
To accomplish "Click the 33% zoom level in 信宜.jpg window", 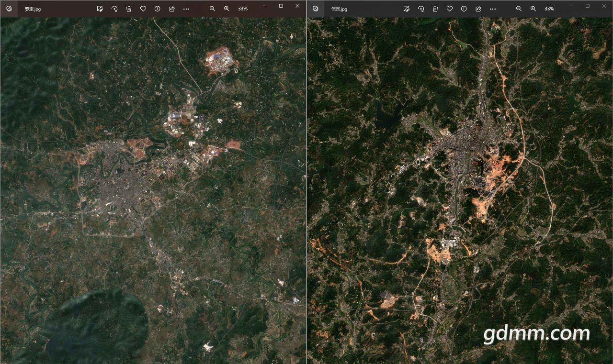I will point(549,9).
